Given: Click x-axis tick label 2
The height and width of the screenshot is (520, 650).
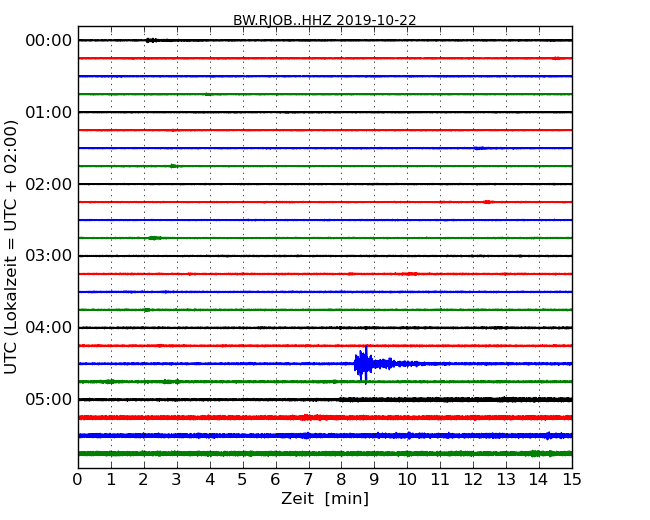Looking at the screenshot, I should pyautogui.click(x=144, y=479).
